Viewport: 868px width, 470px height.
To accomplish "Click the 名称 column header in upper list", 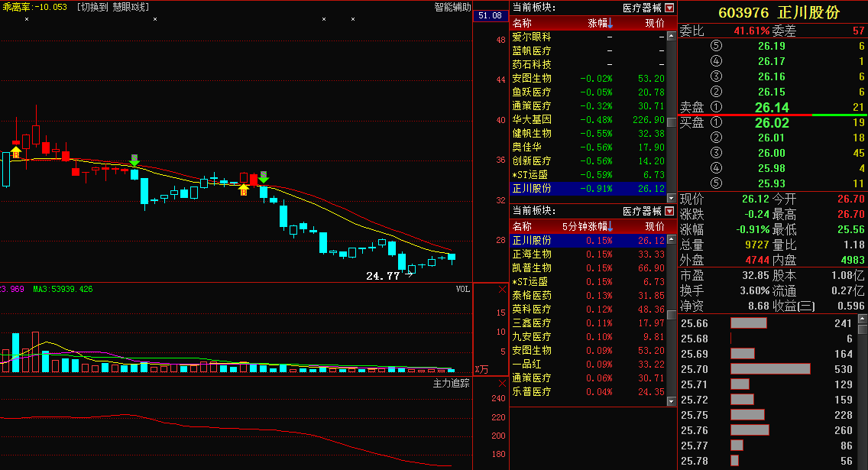I will [522, 23].
